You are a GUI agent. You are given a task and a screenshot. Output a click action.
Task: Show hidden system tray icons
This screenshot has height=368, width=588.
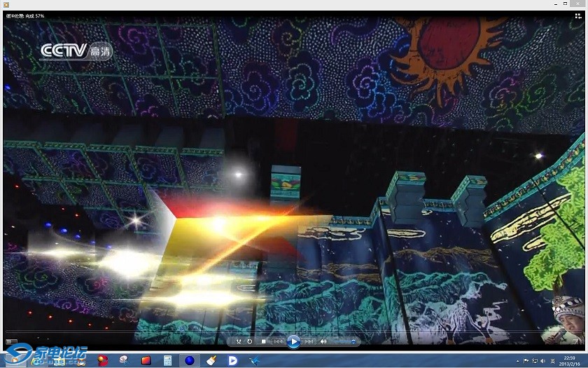point(518,361)
